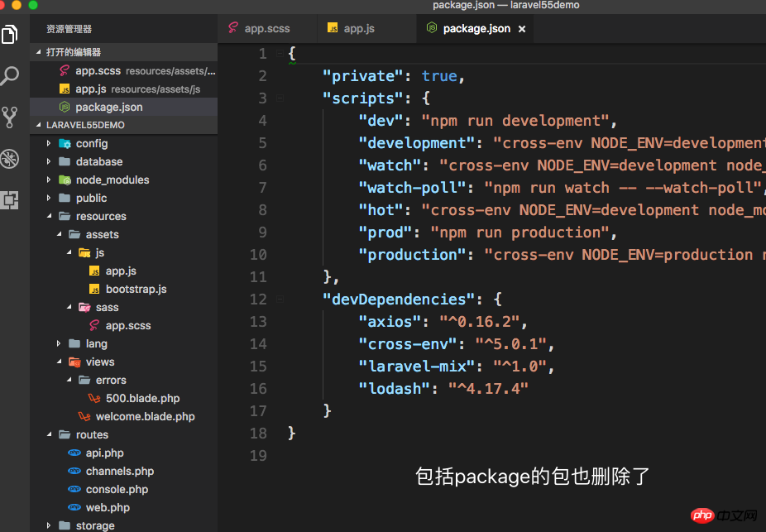The width and height of the screenshot is (766, 532).
Task: Click the sass folder icon
Action: tap(84, 307)
